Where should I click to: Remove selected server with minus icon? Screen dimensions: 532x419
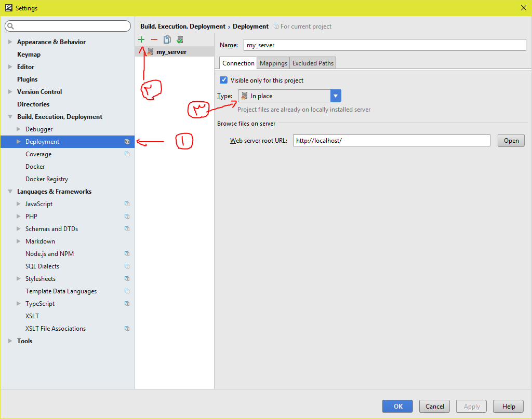coord(154,39)
